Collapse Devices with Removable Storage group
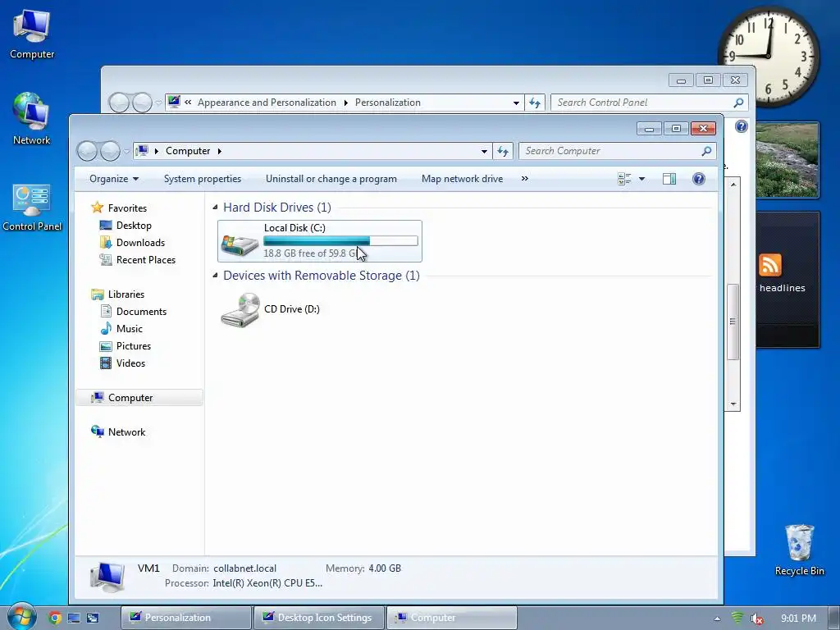Image resolution: width=840 pixels, height=630 pixels. tap(215, 276)
